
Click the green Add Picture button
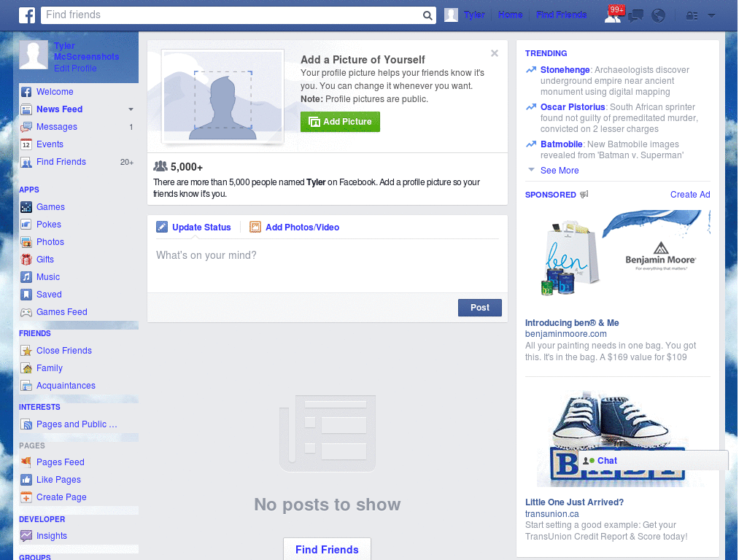click(x=340, y=122)
